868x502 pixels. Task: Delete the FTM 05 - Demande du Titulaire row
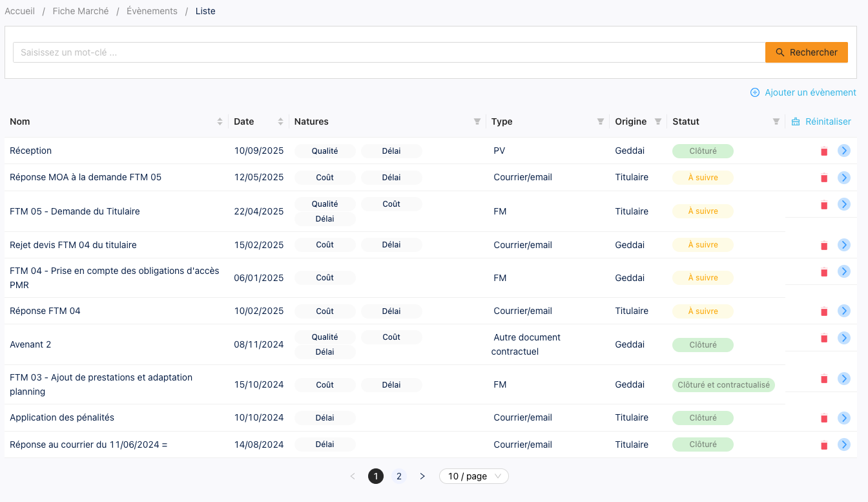[823, 205]
